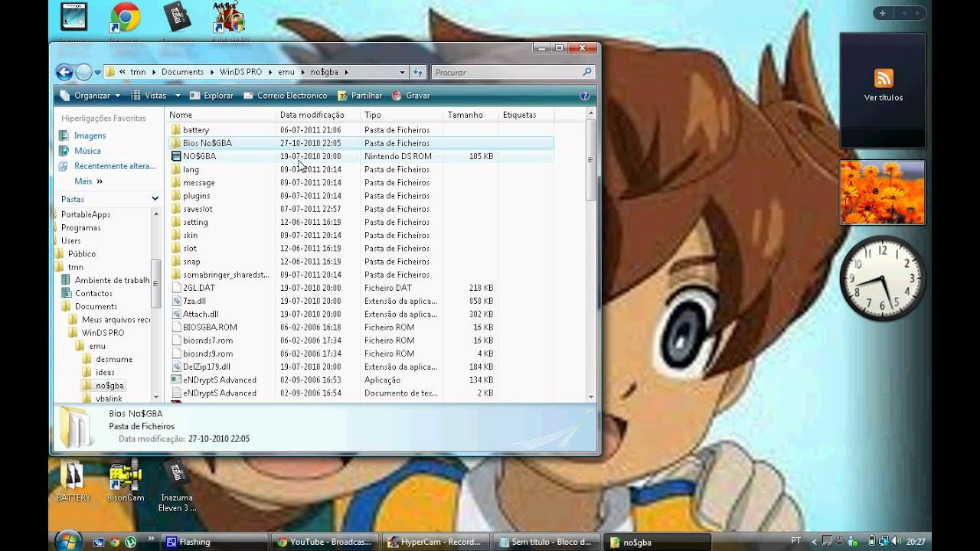980x551 pixels.
Task: Sort by Tipo column header
Action: [402, 115]
